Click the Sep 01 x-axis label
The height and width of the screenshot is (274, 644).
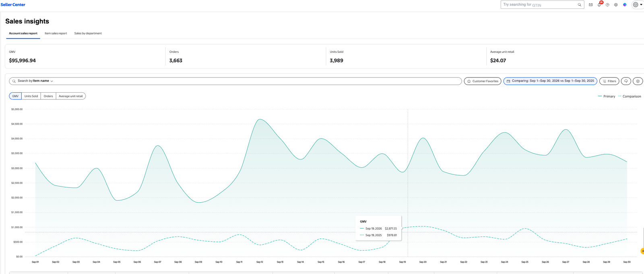(x=35, y=262)
